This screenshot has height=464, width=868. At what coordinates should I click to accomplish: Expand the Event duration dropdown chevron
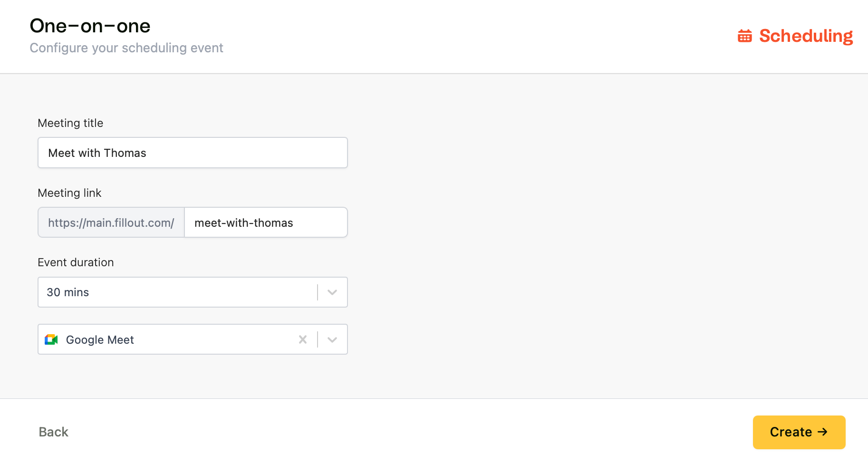(x=332, y=292)
